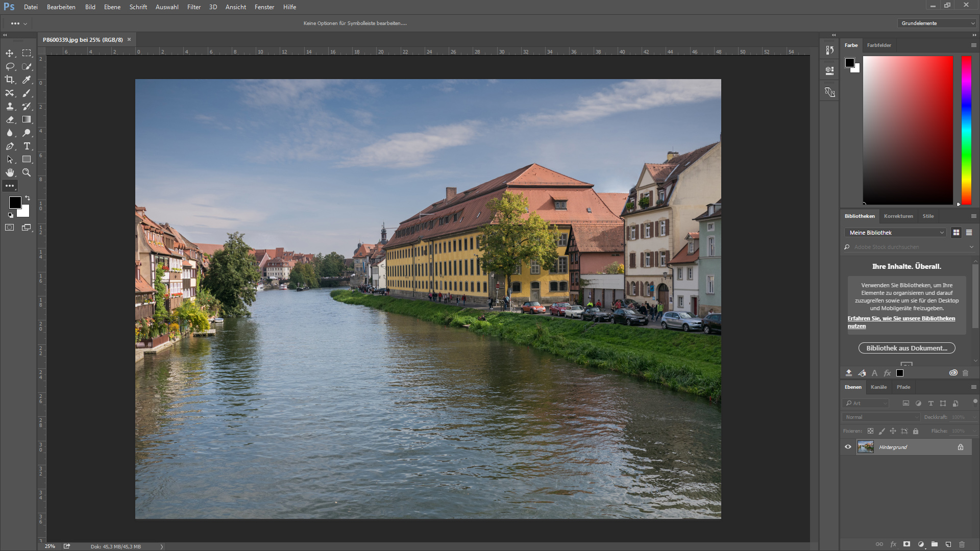Hide the Hintergrund layer using eye icon

coord(848,447)
